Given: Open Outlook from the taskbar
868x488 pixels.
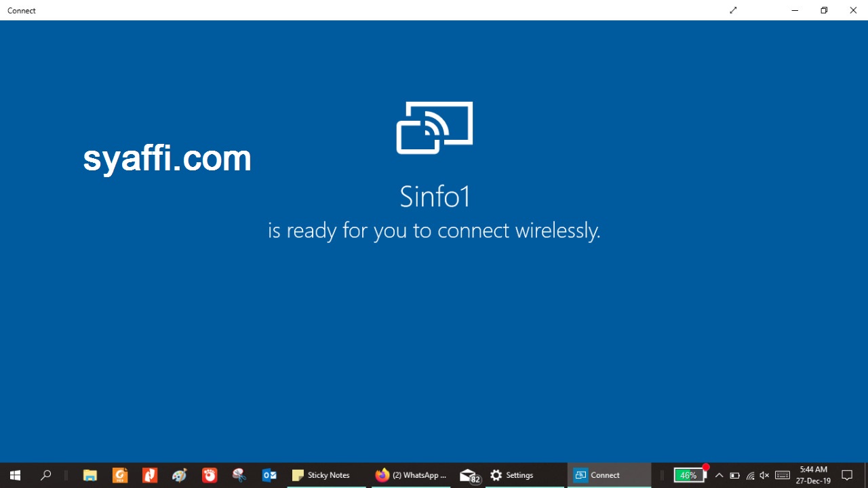Looking at the screenshot, I should (x=269, y=475).
